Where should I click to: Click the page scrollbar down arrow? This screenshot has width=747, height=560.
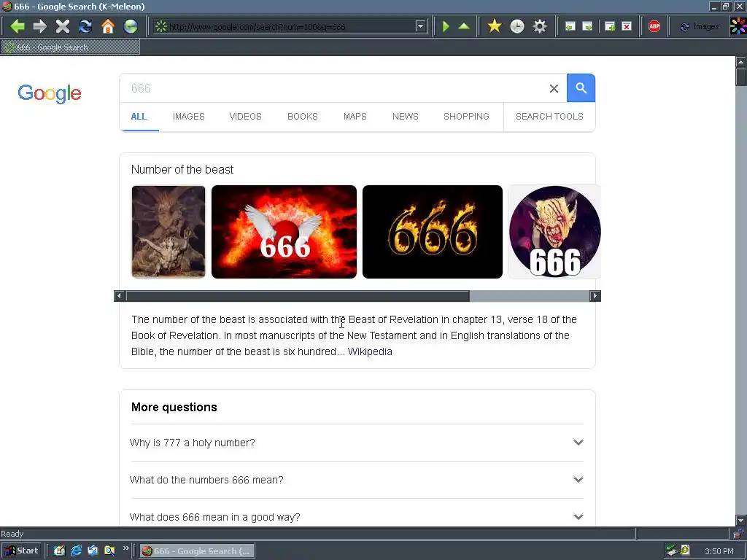741,521
